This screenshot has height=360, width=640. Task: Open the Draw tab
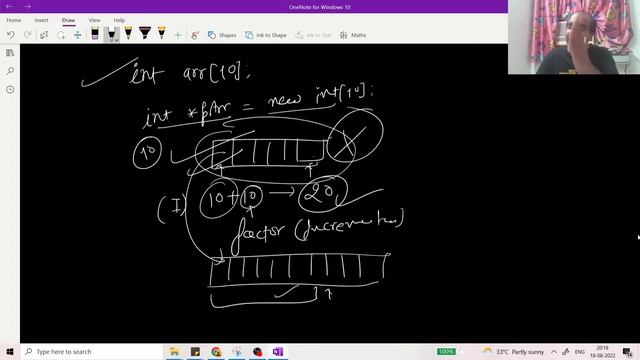click(68, 20)
